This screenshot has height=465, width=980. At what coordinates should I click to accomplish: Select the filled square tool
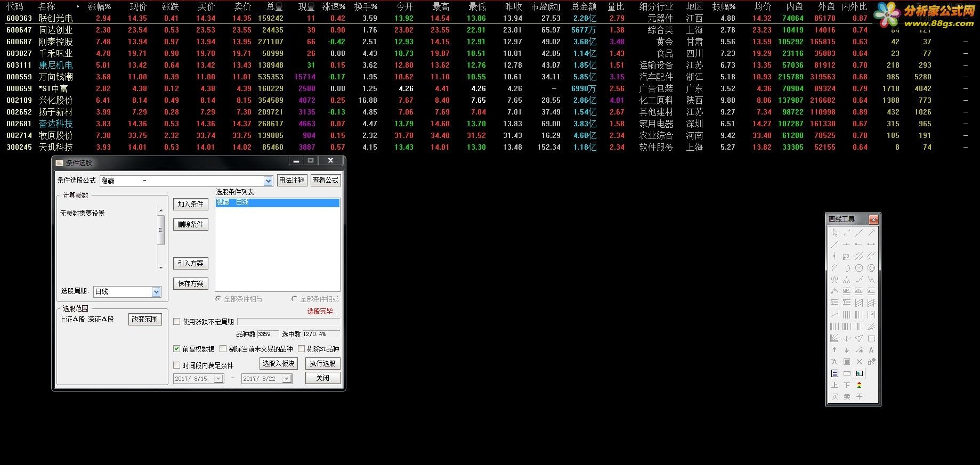(846, 362)
